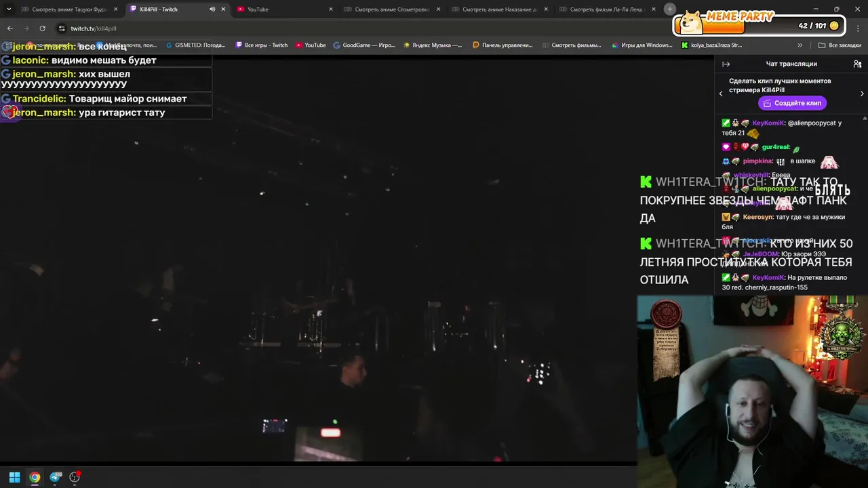Viewport: 868px width, 488px height.
Task: Click username JeJeBOOM in chat
Action: [761, 254]
